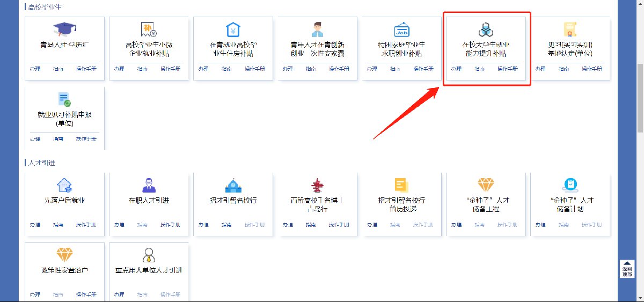The height and width of the screenshot is (302, 644).
Task: Click the house with yen symbol icon
Action: [x=233, y=29]
